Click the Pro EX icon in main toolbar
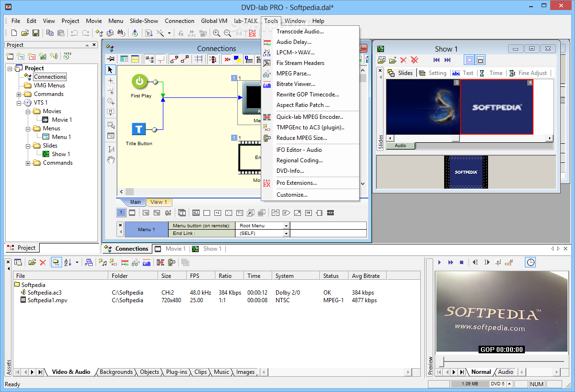 (x=252, y=33)
